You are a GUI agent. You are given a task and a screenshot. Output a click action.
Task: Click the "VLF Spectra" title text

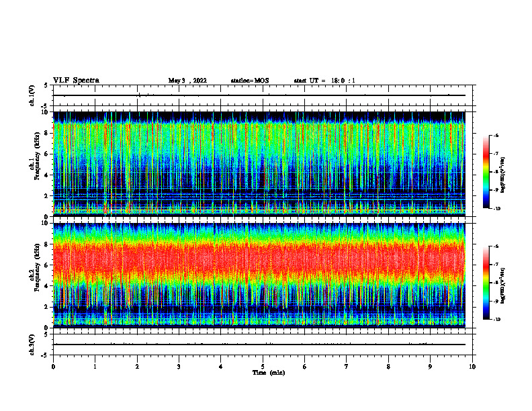76,81
